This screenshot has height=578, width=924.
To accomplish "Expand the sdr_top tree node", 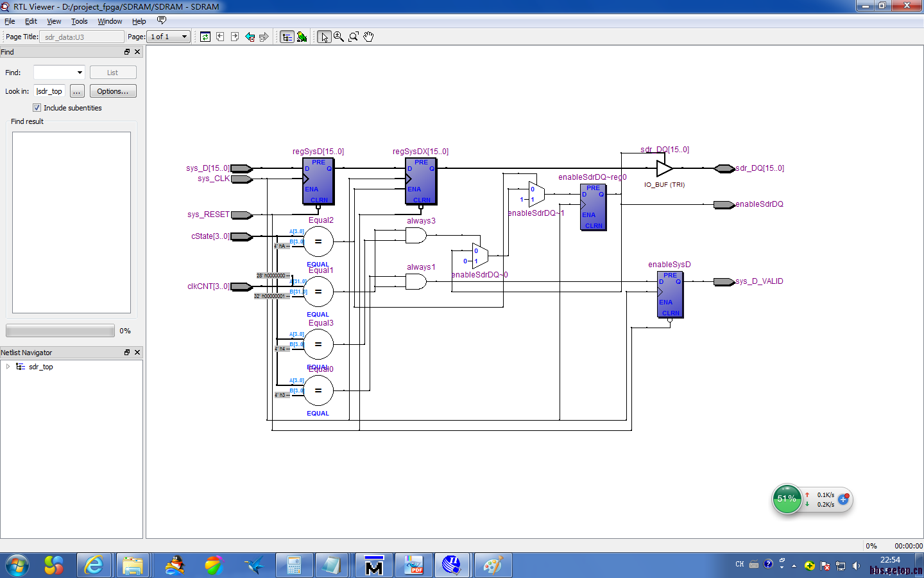I will [8, 367].
